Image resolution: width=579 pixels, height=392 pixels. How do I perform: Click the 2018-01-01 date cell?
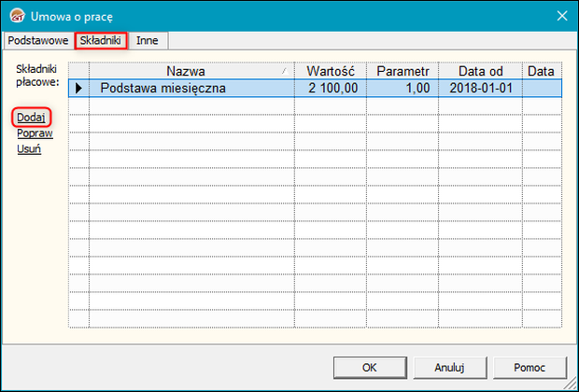click(x=480, y=89)
